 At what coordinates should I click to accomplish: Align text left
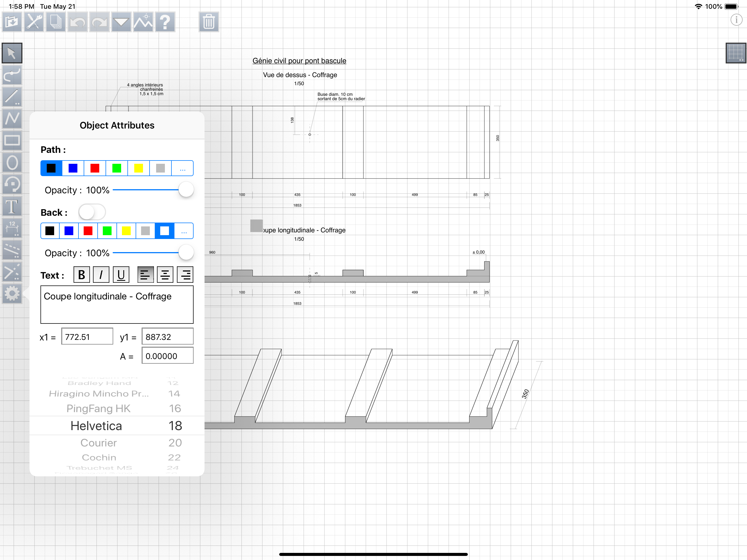145,275
